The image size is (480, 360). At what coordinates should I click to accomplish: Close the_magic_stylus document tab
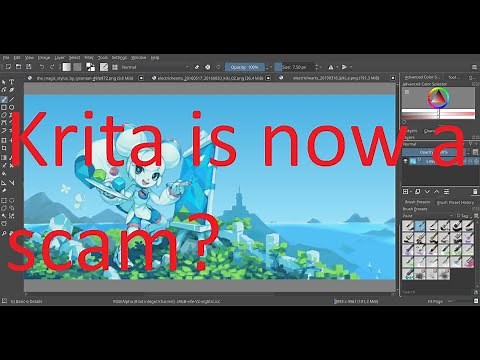(x=141, y=78)
